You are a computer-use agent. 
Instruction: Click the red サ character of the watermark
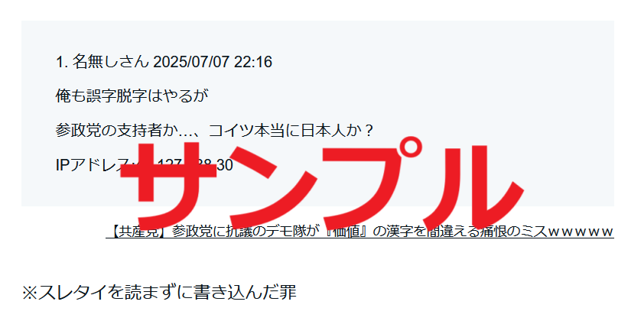click(x=168, y=185)
